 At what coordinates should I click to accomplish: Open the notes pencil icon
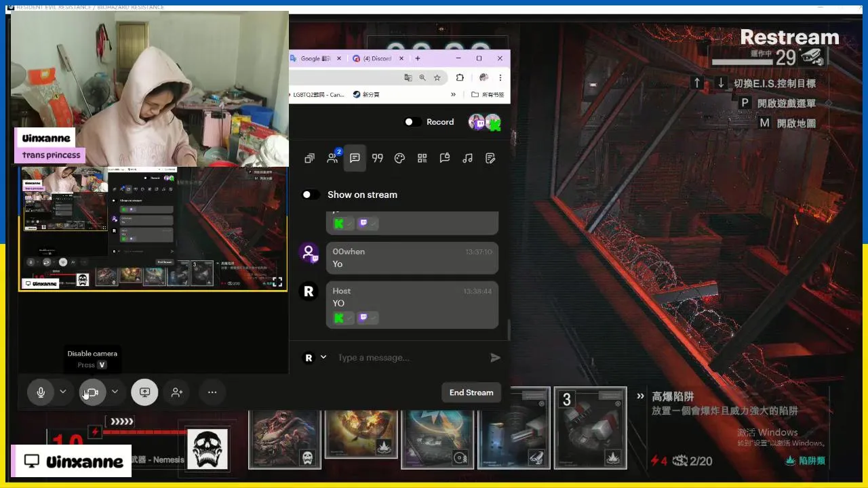[490, 158]
